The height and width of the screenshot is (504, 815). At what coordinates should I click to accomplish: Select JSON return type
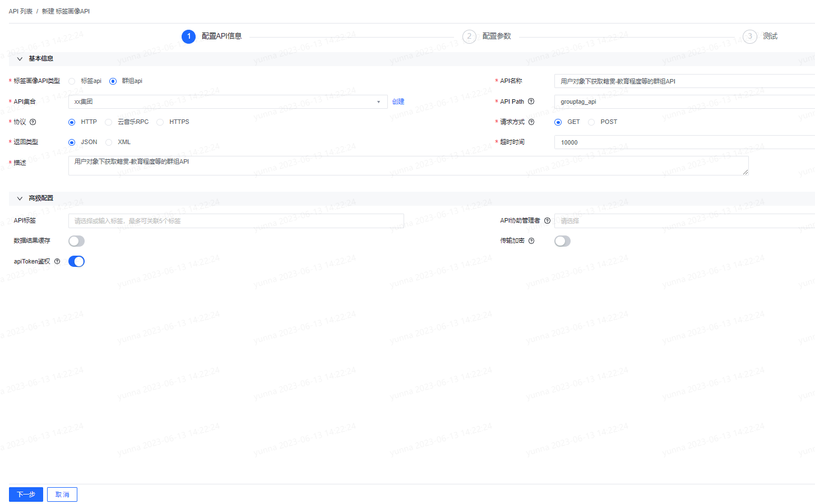[x=72, y=142]
